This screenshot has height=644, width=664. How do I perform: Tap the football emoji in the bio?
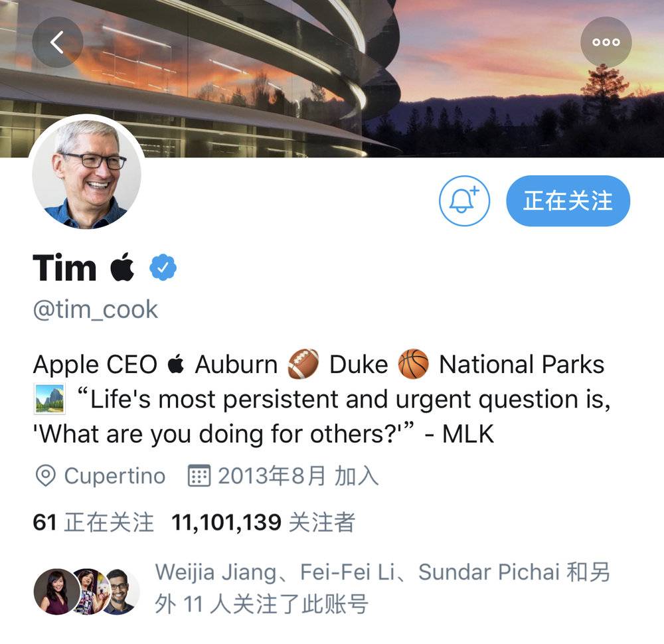pyautogui.click(x=303, y=364)
